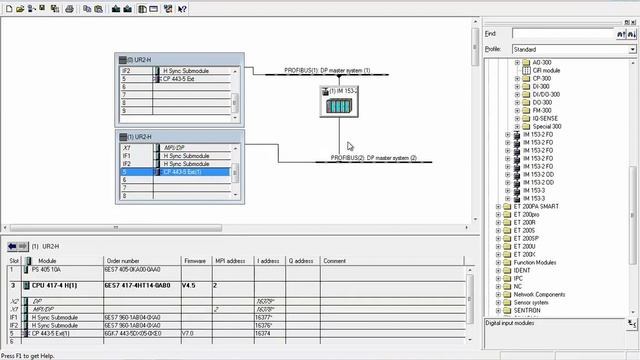This screenshot has width=640, height=360.
Task: Click the Firmware column header
Action: [x=197, y=261]
